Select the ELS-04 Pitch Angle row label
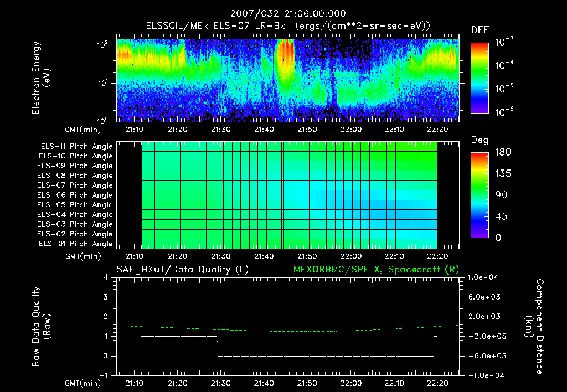Screen dimensions: 567x392 pos(75,215)
